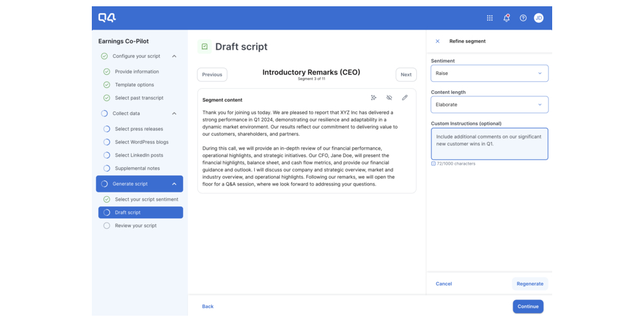Click the Continue button
The width and height of the screenshot is (644, 322).
click(x=528, y=306)
